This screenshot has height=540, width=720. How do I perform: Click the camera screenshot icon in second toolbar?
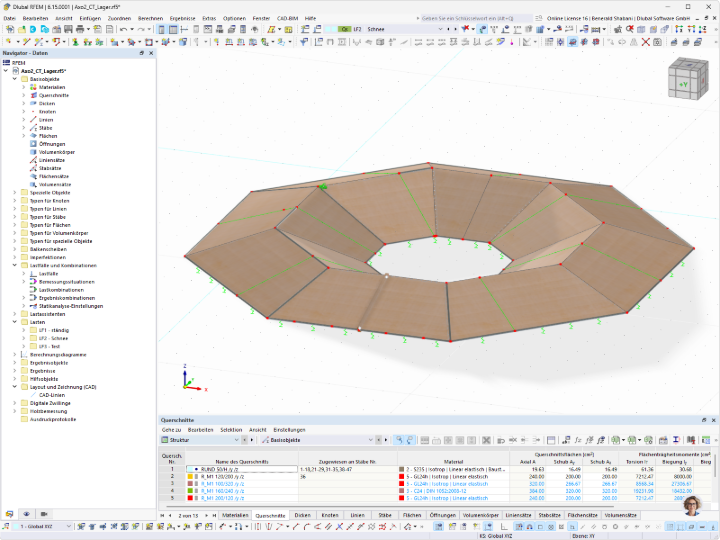click(657, 42)
